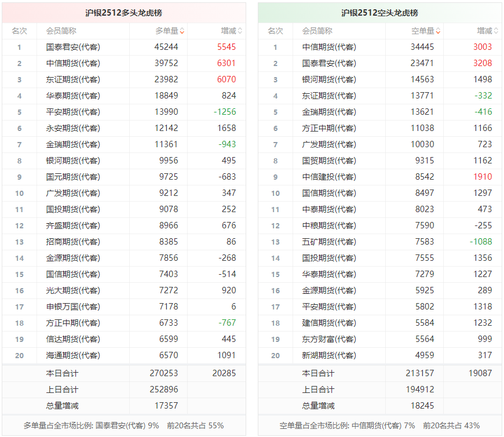The width and height of the screenshot is (504, 437).
Task: Select 中信期货(代客) in long table rank 2
Action: [x=73, y=63]
